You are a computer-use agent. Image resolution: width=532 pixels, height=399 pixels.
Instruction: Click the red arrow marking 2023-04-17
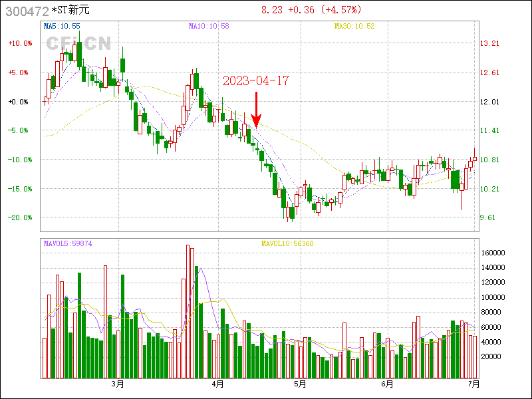pos(256,110)
